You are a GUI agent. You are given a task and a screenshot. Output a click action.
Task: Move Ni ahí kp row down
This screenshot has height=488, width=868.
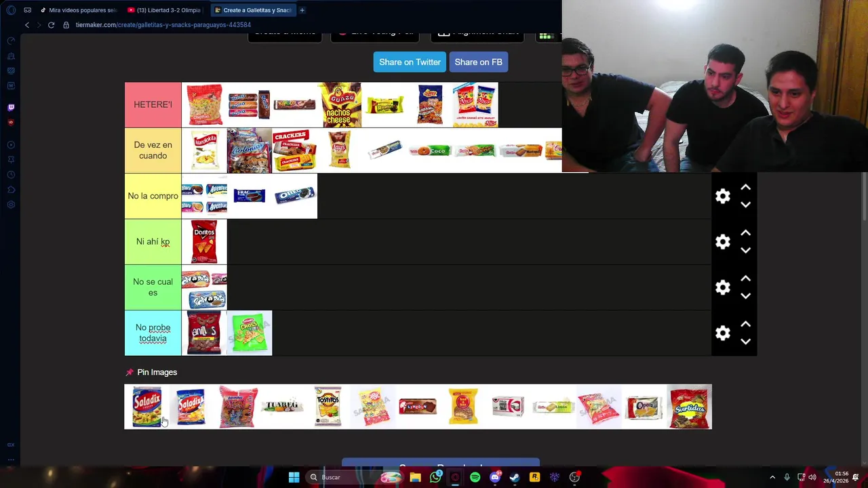point(745,250)
